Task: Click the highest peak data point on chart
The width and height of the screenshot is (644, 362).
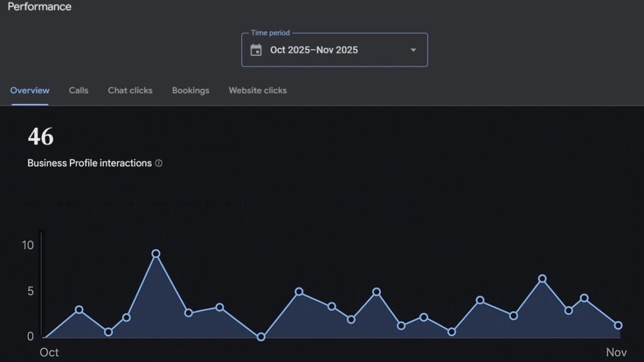Action: pyautogui.click(x=156, y=254)
